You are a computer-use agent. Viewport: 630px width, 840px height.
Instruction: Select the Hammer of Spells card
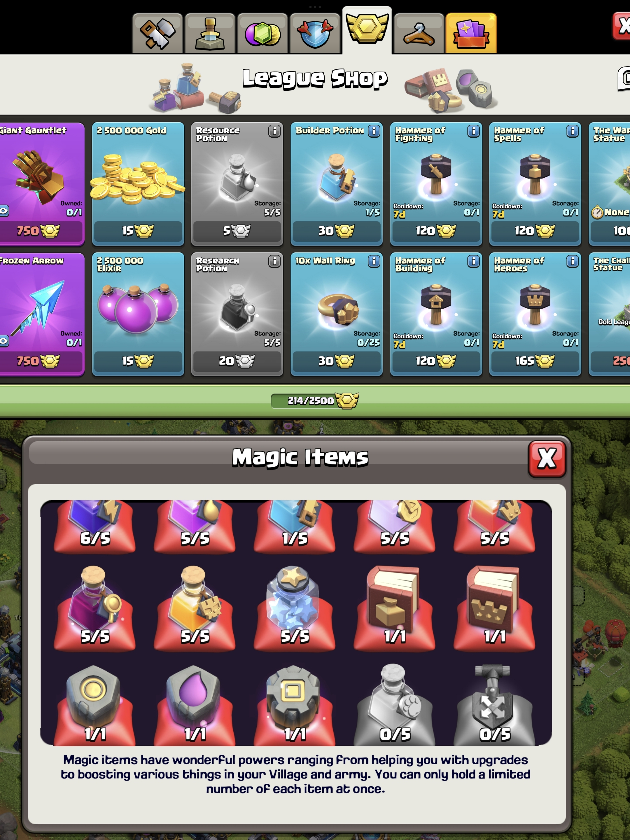point(535,184)
